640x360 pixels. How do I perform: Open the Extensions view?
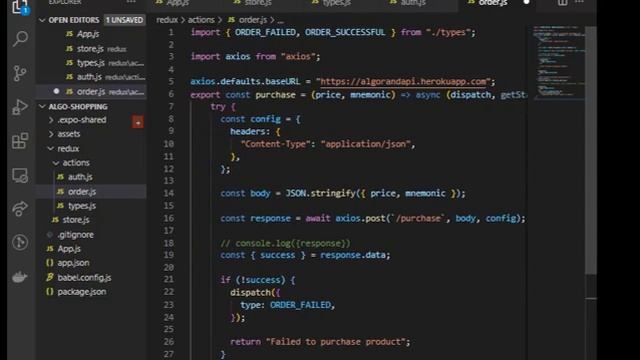(x=20, y=141)
